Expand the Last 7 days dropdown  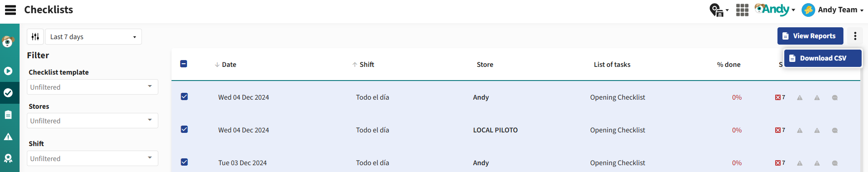tap(93, 37)
